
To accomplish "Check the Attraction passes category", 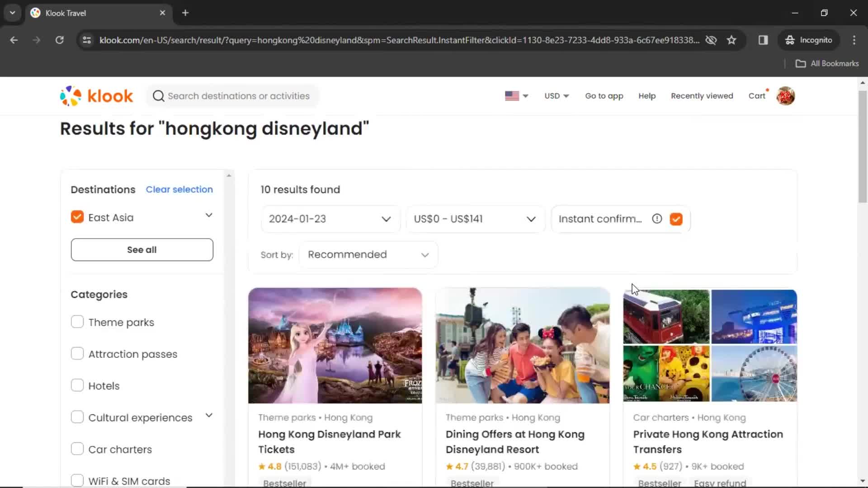I will (77, 353).
